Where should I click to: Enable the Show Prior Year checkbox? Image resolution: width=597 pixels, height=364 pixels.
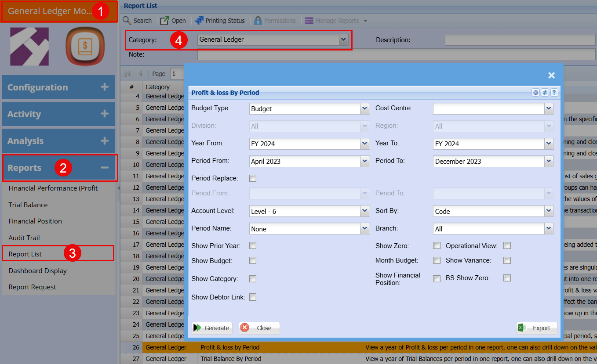pos(253,245)
